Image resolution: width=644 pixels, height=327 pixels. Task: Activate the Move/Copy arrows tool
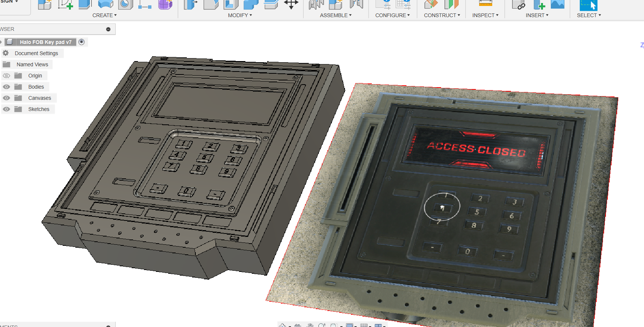click(291, 4)
